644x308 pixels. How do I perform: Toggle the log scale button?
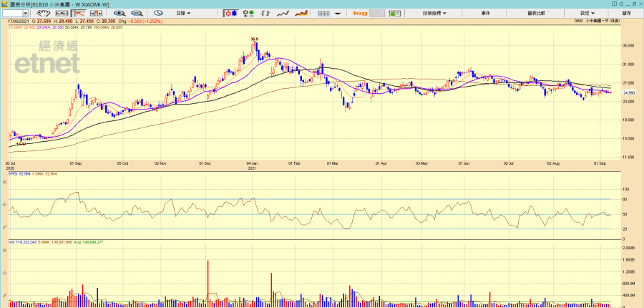(360, 13)
